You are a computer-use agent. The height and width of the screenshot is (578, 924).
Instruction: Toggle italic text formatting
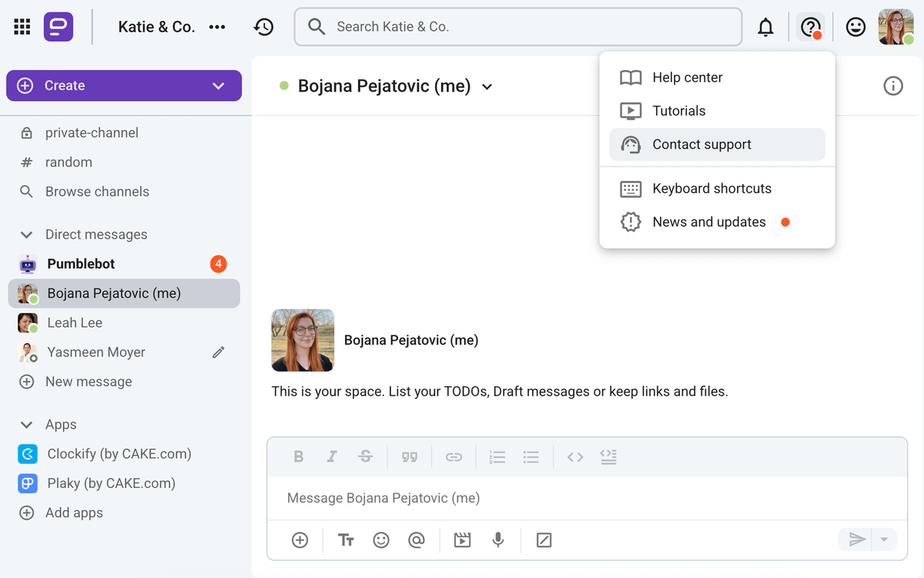point(332,457)
